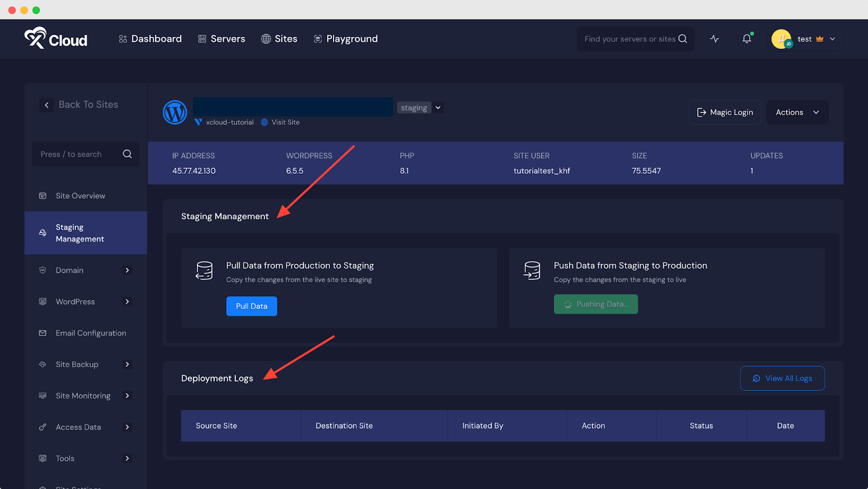Open the staging environment dropdown
868x489 pixels.
tap(437, 107)
